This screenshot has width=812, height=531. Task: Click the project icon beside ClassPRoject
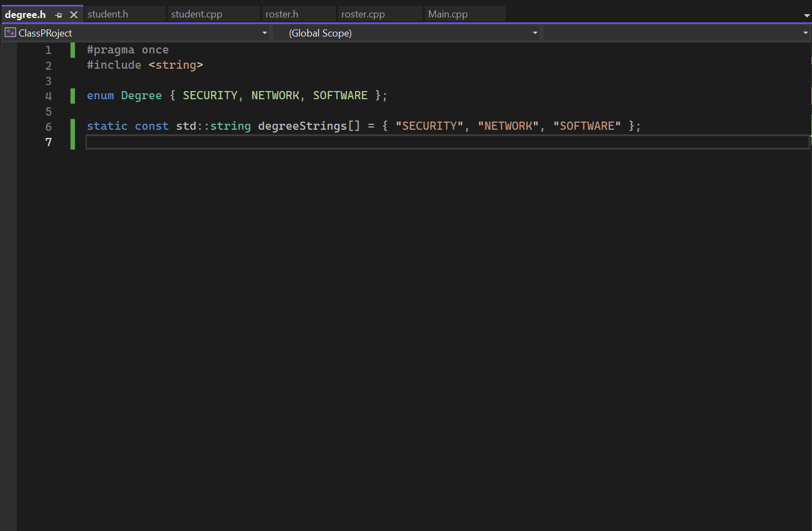(10, 32)
